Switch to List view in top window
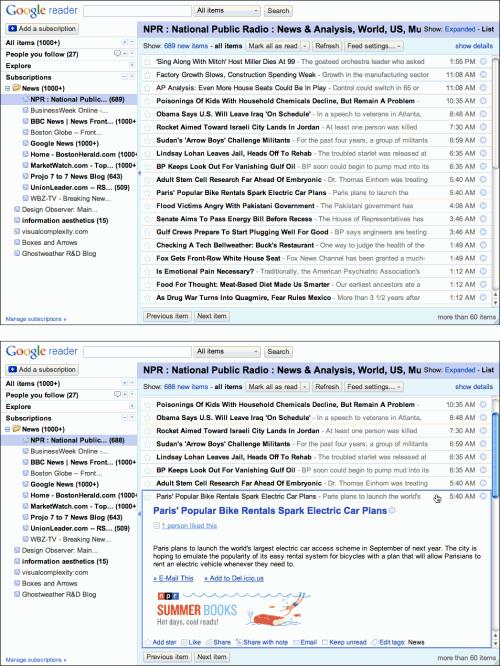 (487, 29)
